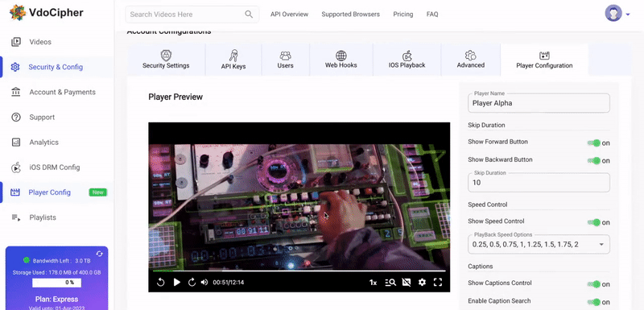Mute video using the volume icon
The height and width of the screenshot is (310, 644).
204,282
